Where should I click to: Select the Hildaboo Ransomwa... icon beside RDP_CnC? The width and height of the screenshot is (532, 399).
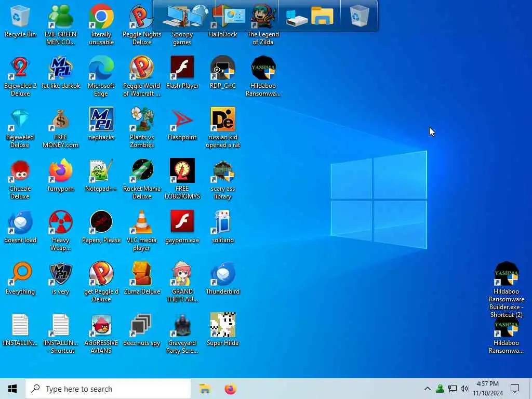pyautogui.click(x=263, y=76)
